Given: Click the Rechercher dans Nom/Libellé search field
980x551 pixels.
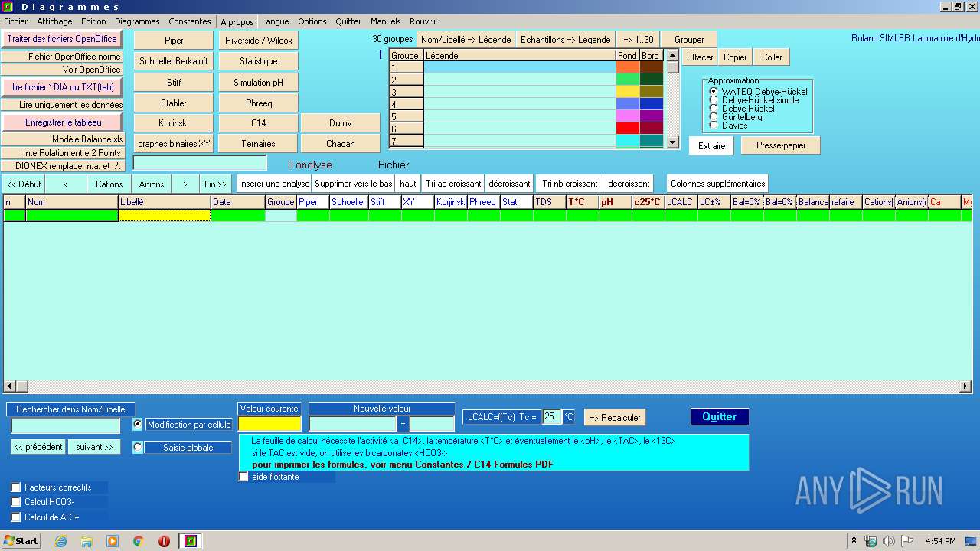Looking at the screenshot, I should (x=66, y=426).
